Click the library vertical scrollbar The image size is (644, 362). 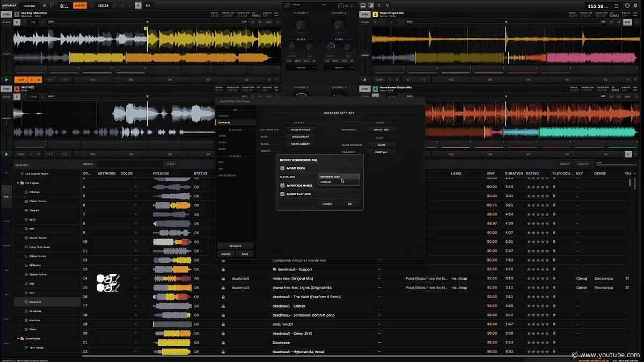pyautogui.click(x=630, y=182)
